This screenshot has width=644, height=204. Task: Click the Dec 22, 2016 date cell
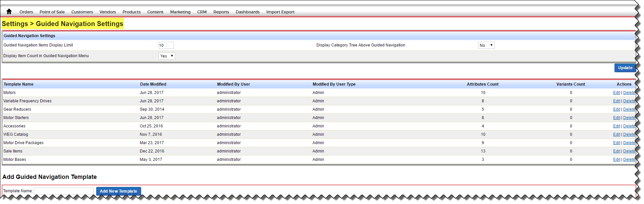tap(152, 151)
